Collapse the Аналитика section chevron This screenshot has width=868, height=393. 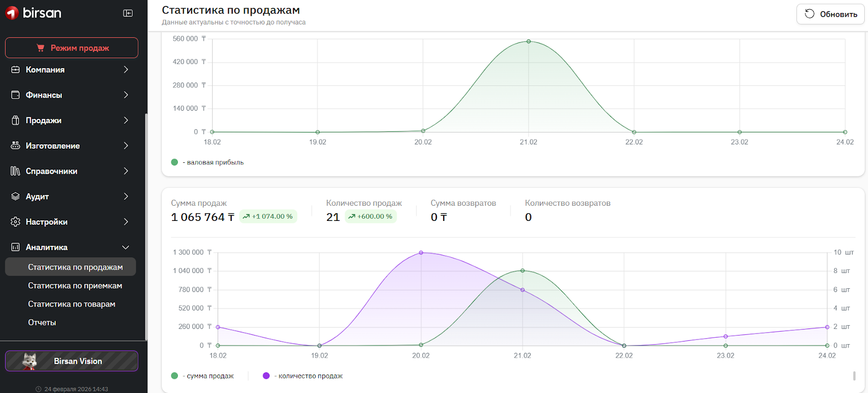pyautogui.click(x=126, y=247)
